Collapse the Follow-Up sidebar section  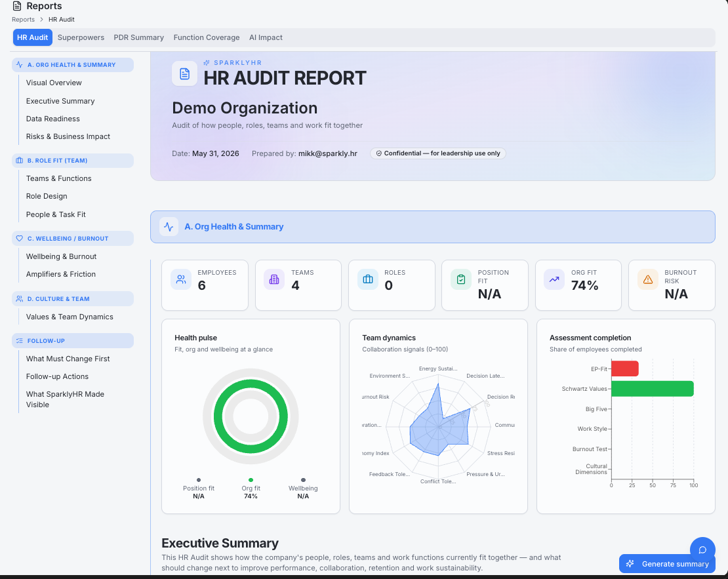pos(72,340)
